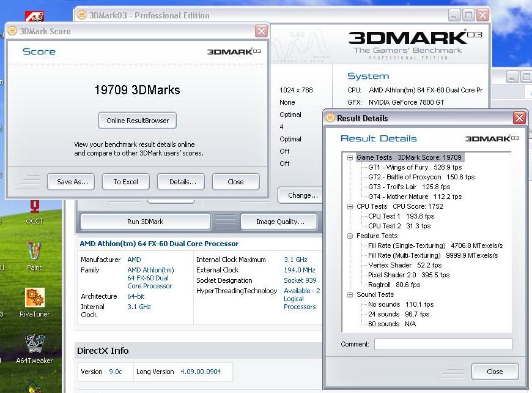Select the Vertex Shader result row

(x=405, y=265)
